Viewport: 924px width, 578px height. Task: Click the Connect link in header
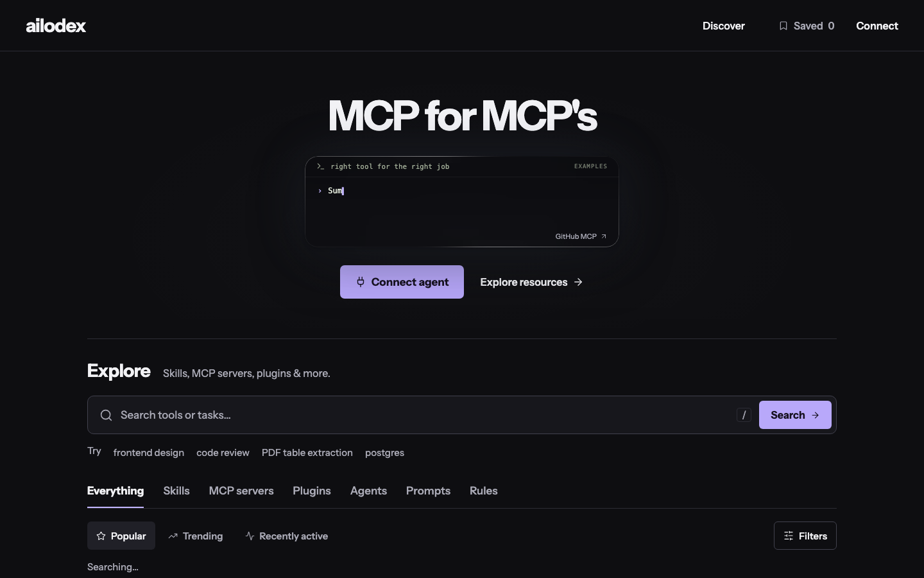[877, 26]
